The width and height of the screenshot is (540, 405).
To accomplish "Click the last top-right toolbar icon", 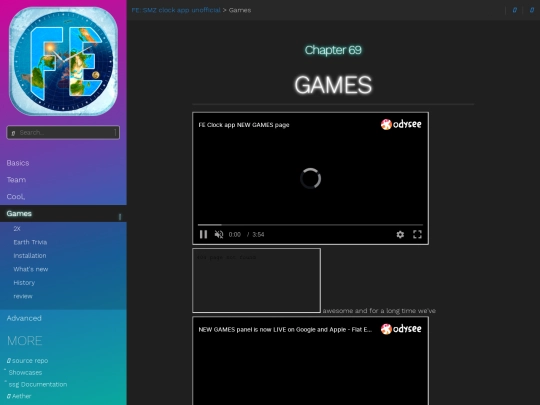I will (x=532, y=10).
